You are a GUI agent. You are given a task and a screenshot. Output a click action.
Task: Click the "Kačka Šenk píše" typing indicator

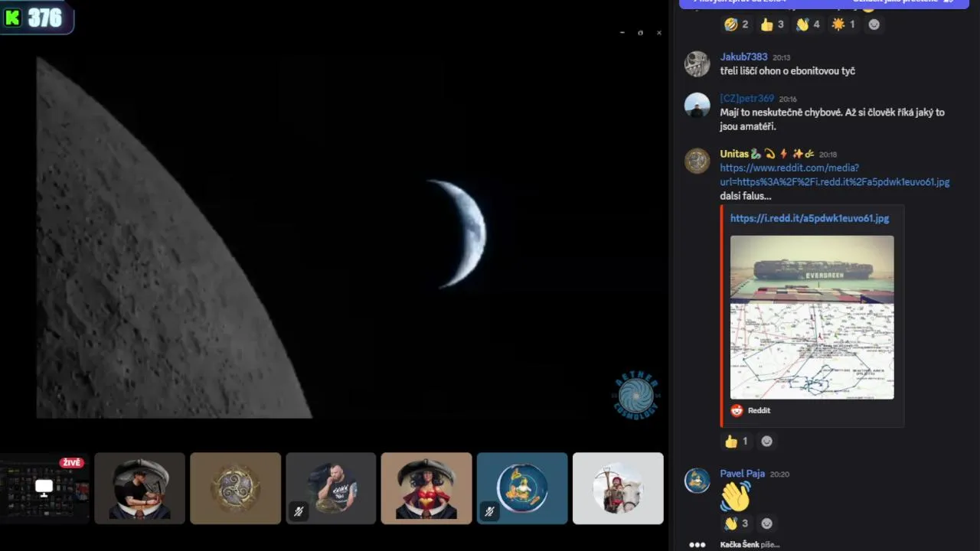[x=750, y=545]
